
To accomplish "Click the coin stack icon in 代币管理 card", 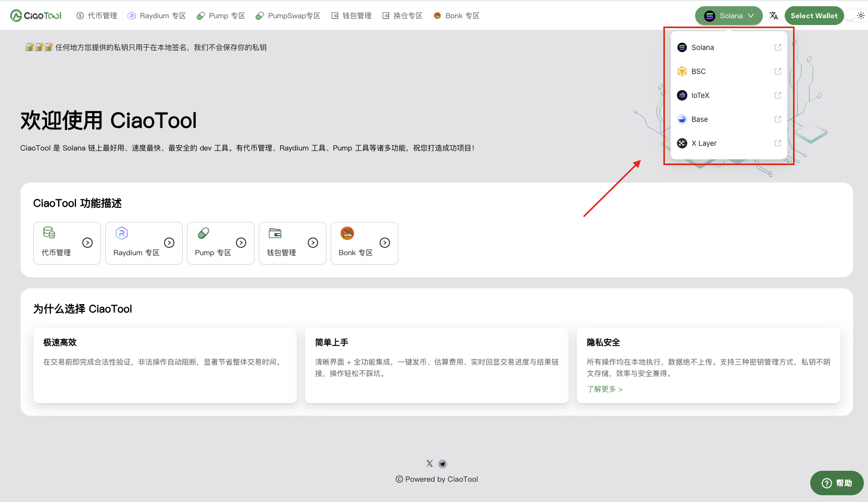I will tap(49, 233).
